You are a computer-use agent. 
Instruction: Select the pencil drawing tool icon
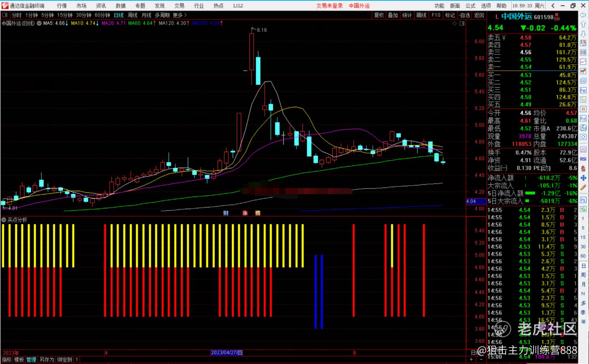583,188
